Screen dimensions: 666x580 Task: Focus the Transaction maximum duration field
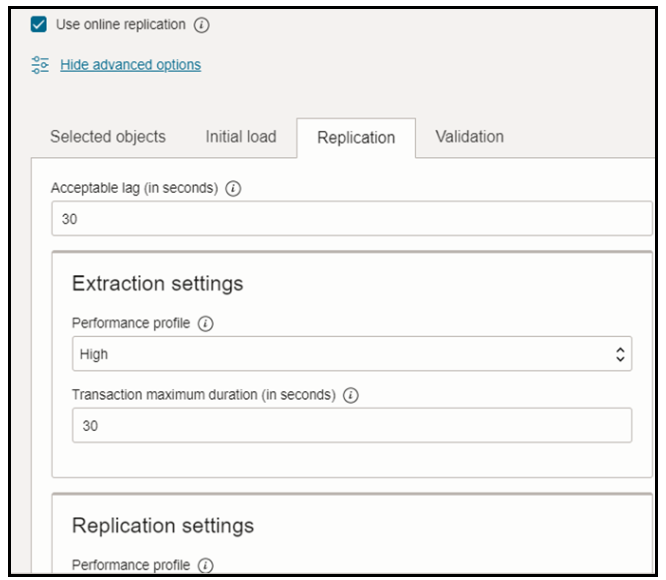click(350, 425)
